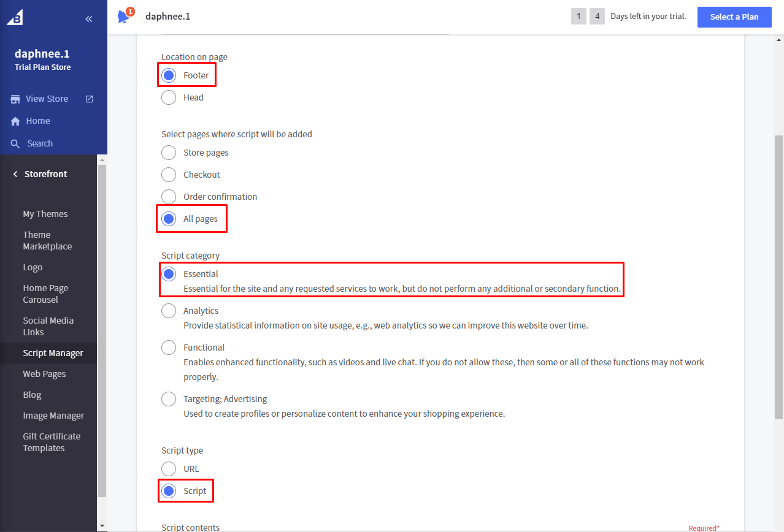Select URL as script type
Screen dimensions: 784x532
[x=169, y=469]
